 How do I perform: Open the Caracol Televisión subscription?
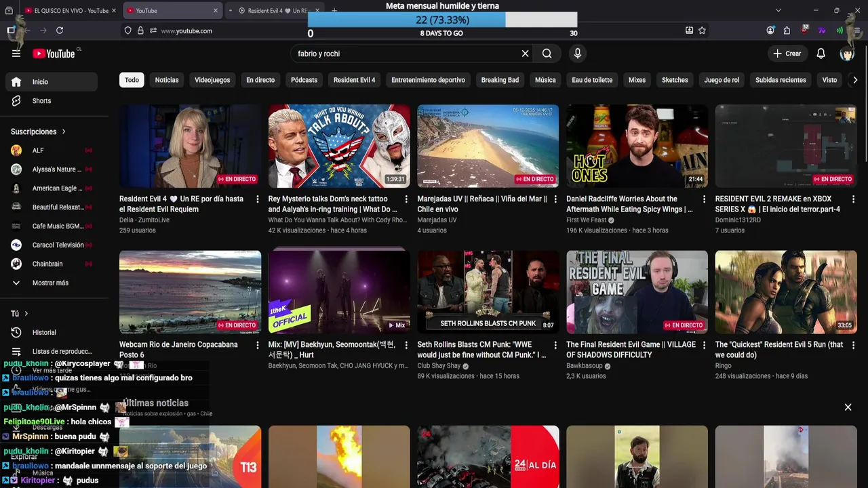tap(52, 245)
